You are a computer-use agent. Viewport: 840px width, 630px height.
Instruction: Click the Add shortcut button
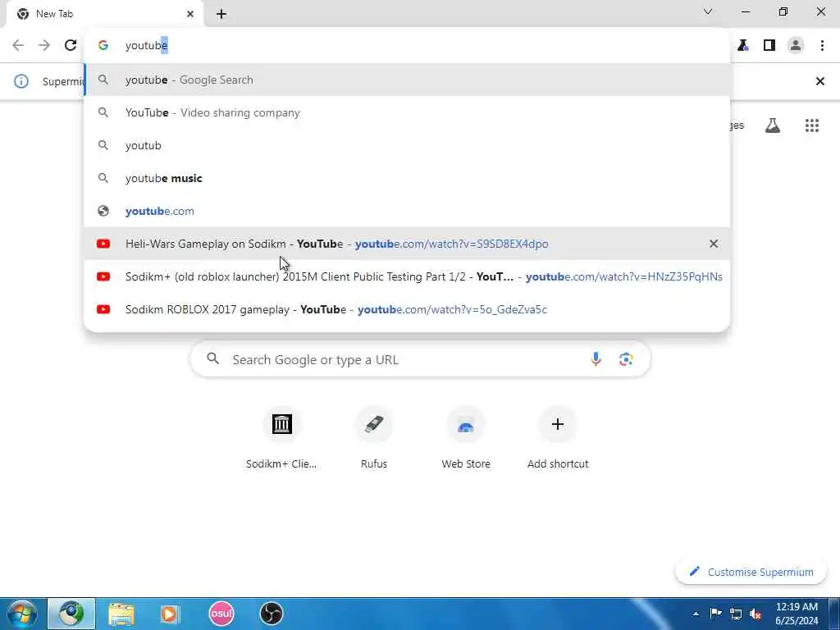pos(558,438)
